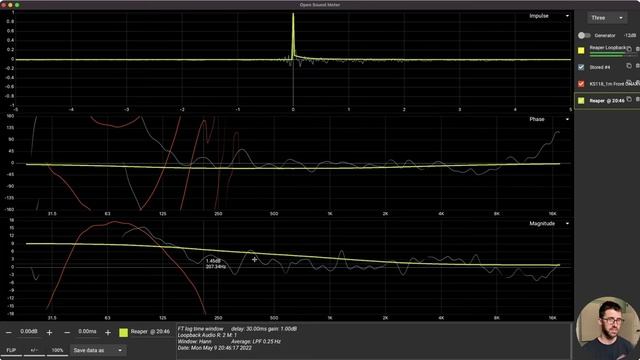
Task: Click the Reaper @ 20:46 copy icon
Action: pyautogui.click(x=629, y=99)
